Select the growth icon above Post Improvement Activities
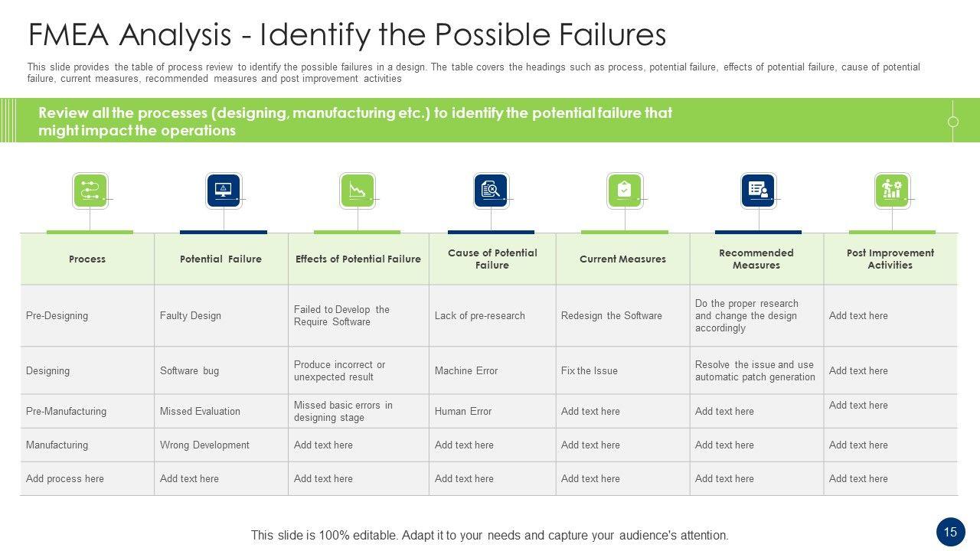This screenshot has width=980, height=551. pyautogui.click(x=892, y=191)
